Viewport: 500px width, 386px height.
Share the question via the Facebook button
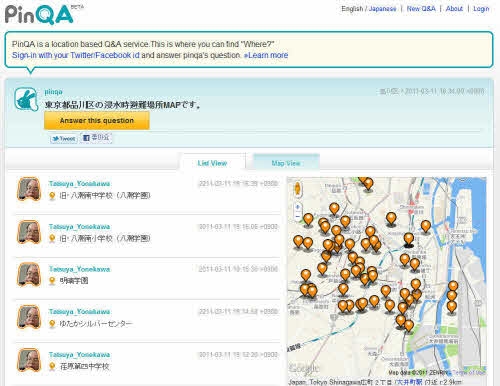[x=96, y=138]
